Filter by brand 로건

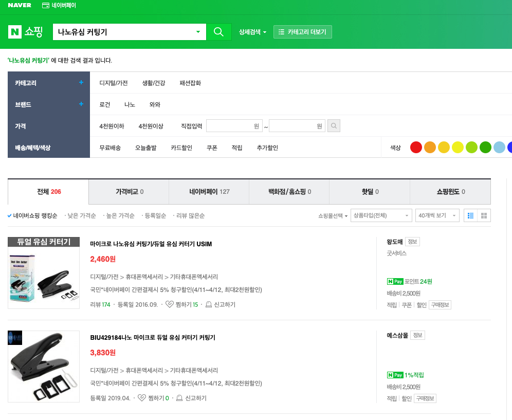105,104
